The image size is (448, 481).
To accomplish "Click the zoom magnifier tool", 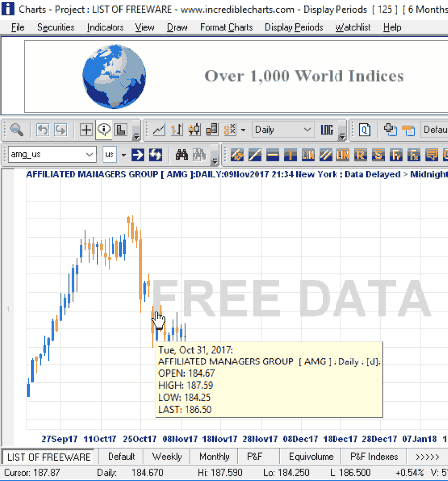I will 16,130.
